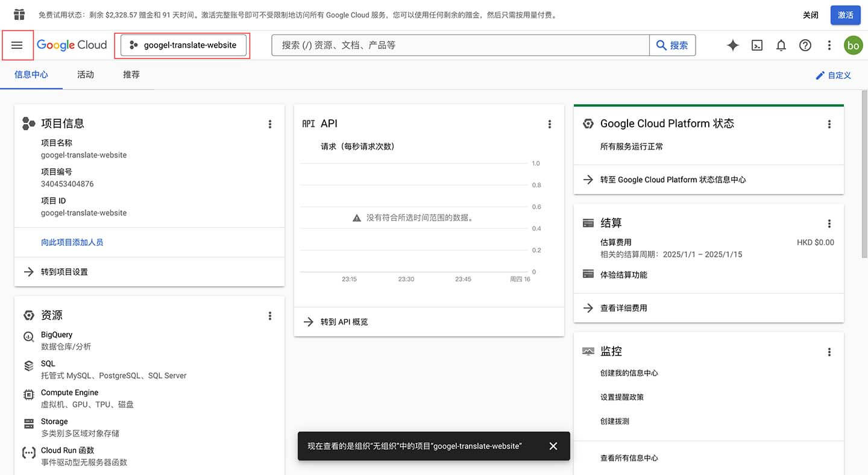
Task: Click 体验结算功能 link
Action: coord(624,275)
